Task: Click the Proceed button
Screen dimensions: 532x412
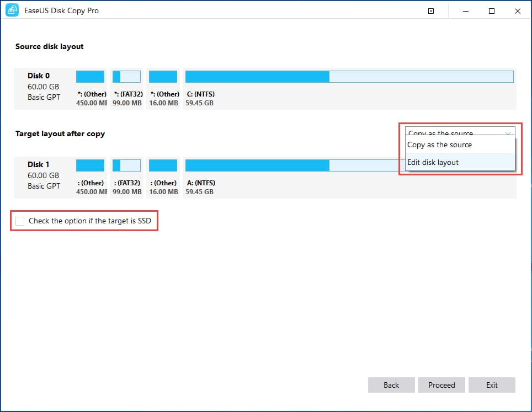Action: [x=441, y=385]
